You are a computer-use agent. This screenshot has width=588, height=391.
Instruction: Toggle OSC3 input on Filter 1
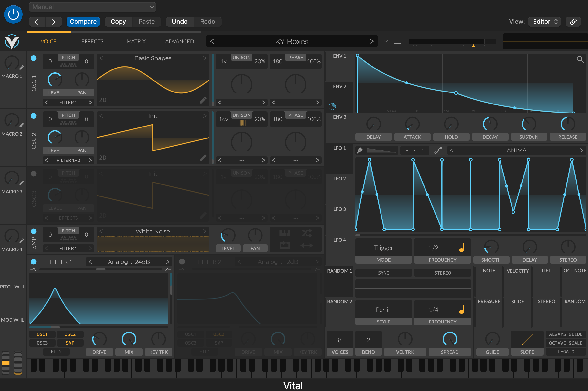(x=42, y=343)
